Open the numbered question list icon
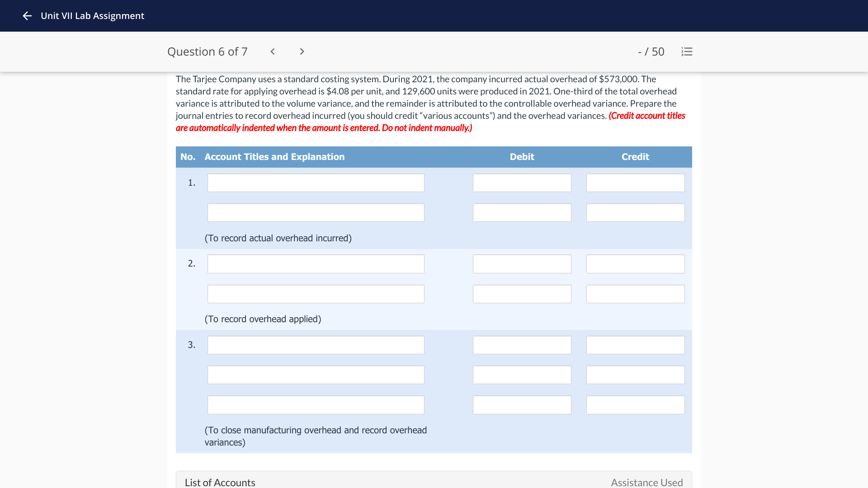 [686, 52]
